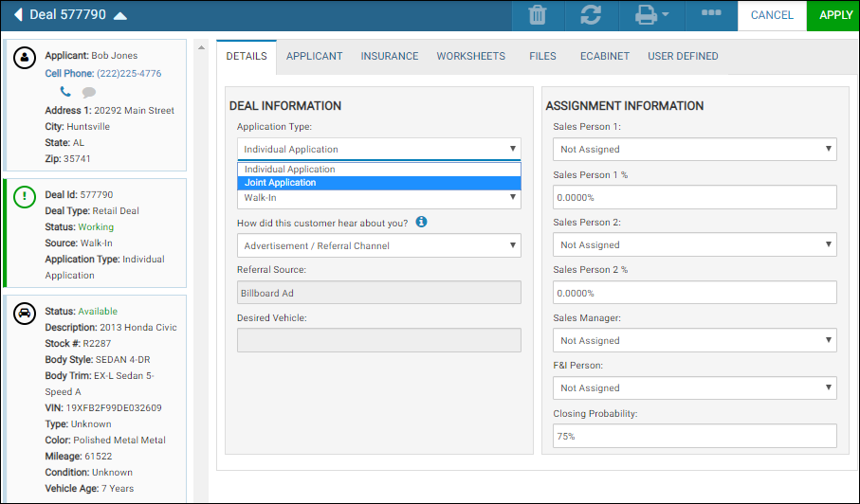
Task: Open the Advertisement / Referral Channel dropdown
Action: click(379, 245)
